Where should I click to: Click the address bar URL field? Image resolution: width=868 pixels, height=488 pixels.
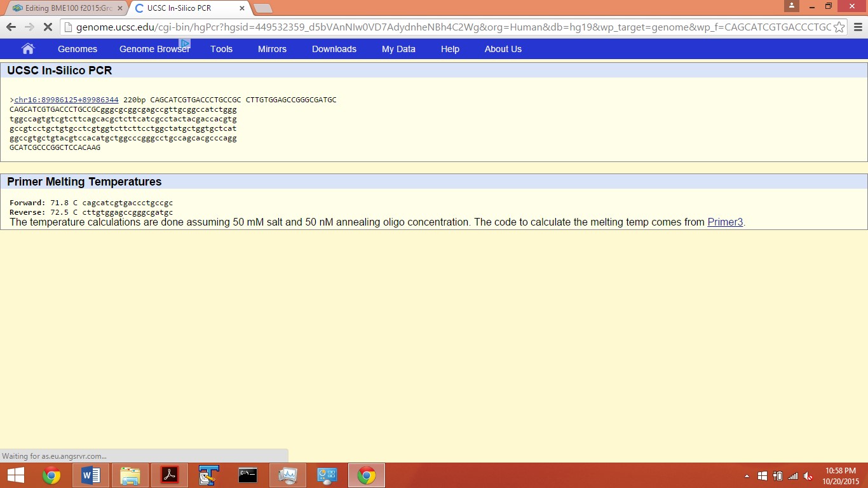click(445, 27)
